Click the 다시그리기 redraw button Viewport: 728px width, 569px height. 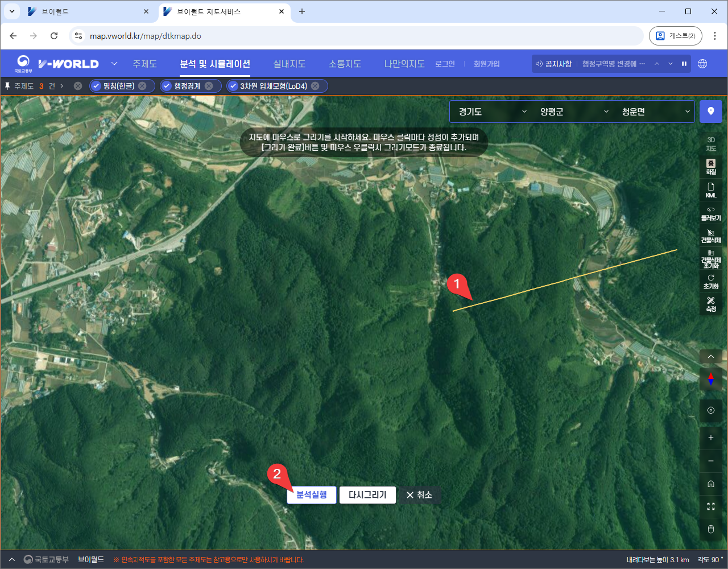click(x=367, y=495)
